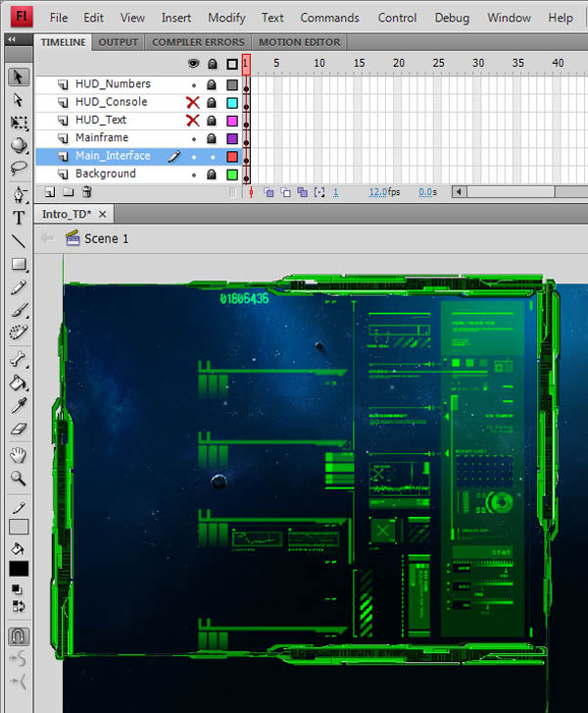Activate the Eyedropper tool
This screenshot has width=588, height=713.
point(19,406)
